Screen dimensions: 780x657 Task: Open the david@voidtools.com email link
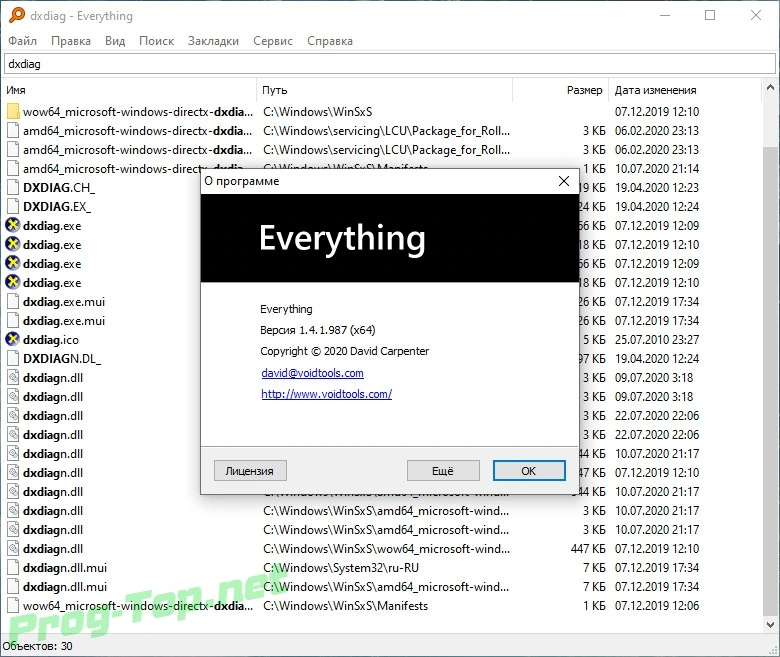click(x=312, y=373)
